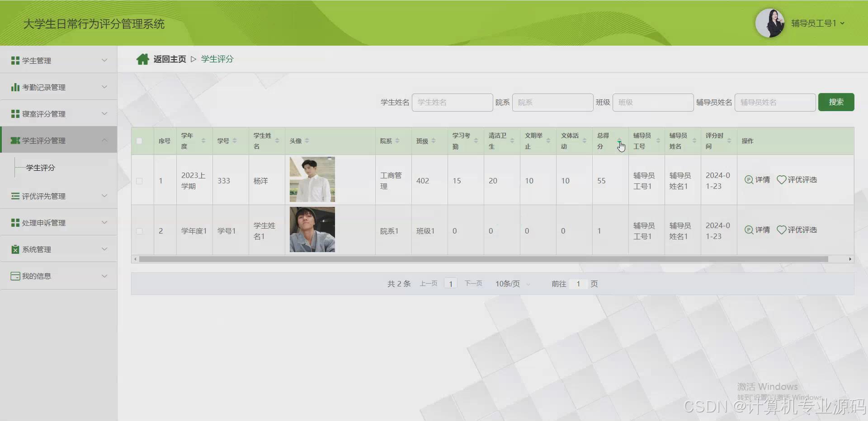Expand the 评优评先管理 menu chevron

[x=104, y=196]
